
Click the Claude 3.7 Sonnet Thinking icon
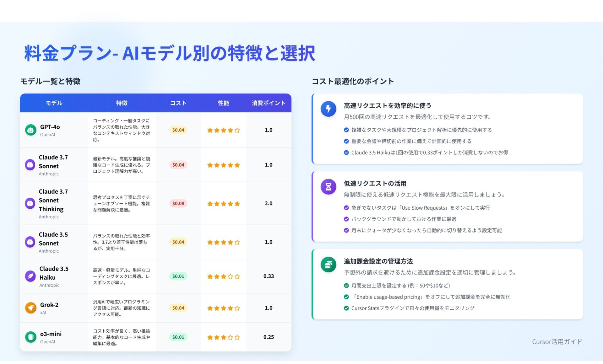[30, 203]
